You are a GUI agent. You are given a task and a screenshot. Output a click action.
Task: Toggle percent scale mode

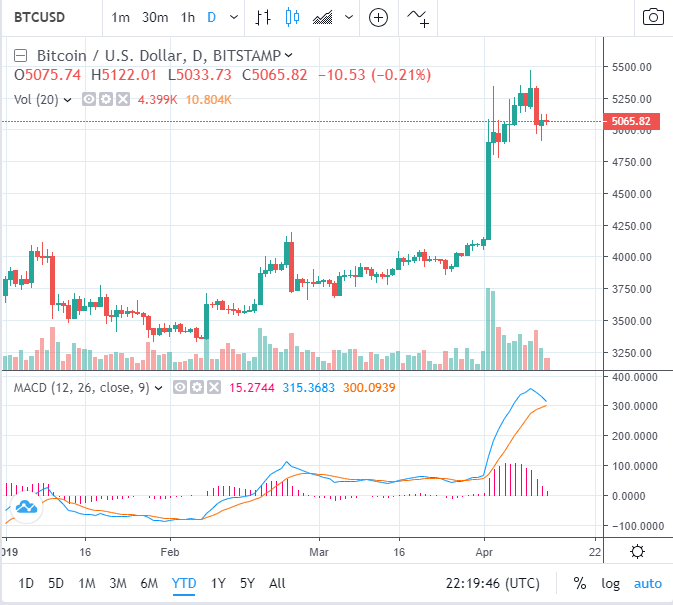580,583
